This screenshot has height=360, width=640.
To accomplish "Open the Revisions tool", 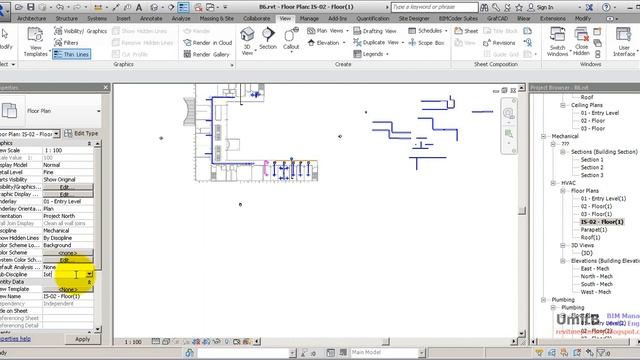I will [x=499, y=42].
